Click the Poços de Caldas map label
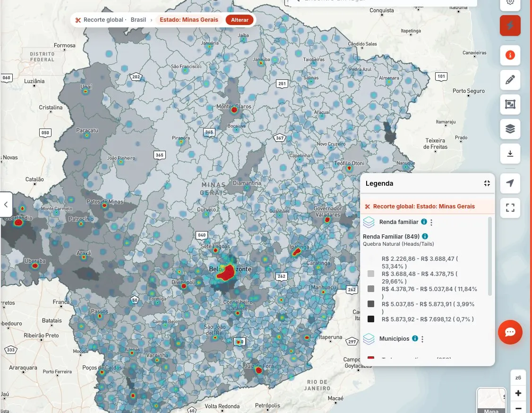 102,368
